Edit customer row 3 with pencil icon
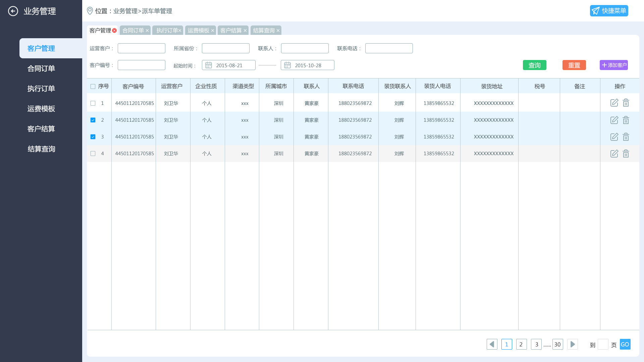The height and width of the screenshot is (362, 644). click(614, 137)
